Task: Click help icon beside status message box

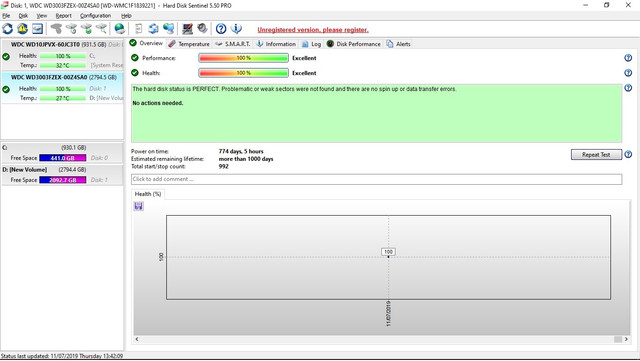Action: [x=628, y=88]
